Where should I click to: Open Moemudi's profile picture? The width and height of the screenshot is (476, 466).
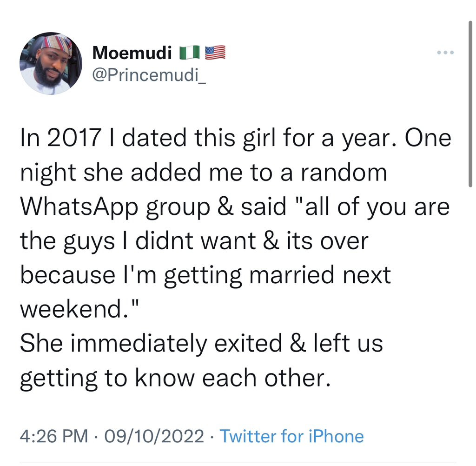tap(51, 63)
